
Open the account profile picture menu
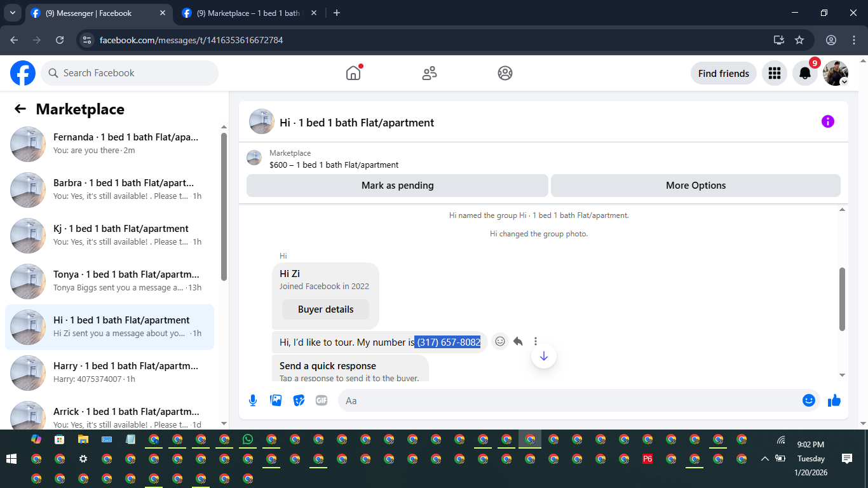tap(836, 73)
